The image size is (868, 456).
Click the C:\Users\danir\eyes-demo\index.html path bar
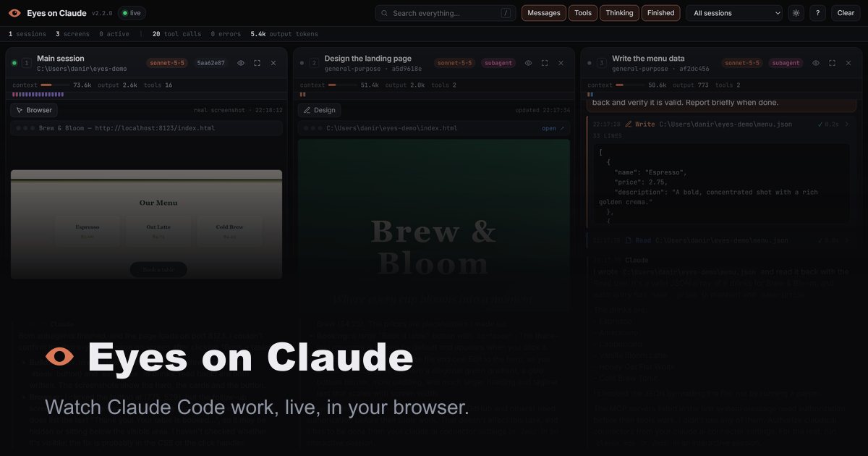tap(433, 128)
